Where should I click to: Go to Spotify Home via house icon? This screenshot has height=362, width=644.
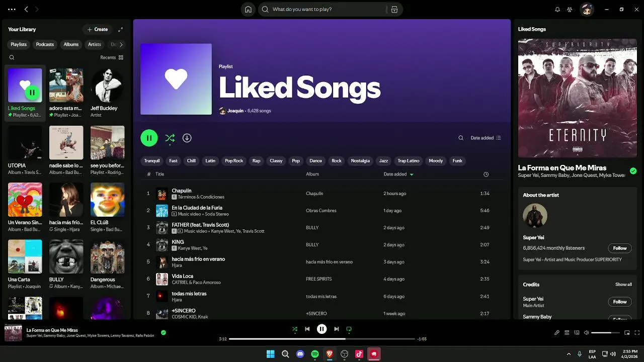tap(248, 9)
